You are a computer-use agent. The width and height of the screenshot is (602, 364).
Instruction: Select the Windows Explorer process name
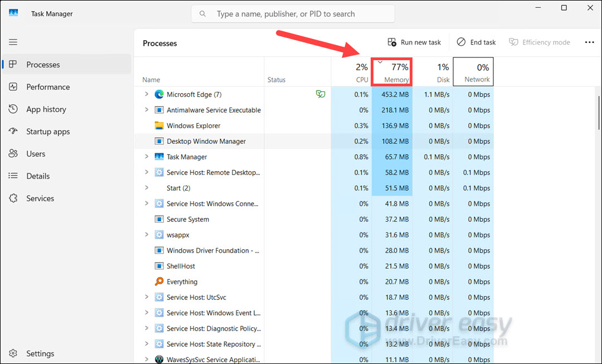pyautogui.click(x=193, y=125)
